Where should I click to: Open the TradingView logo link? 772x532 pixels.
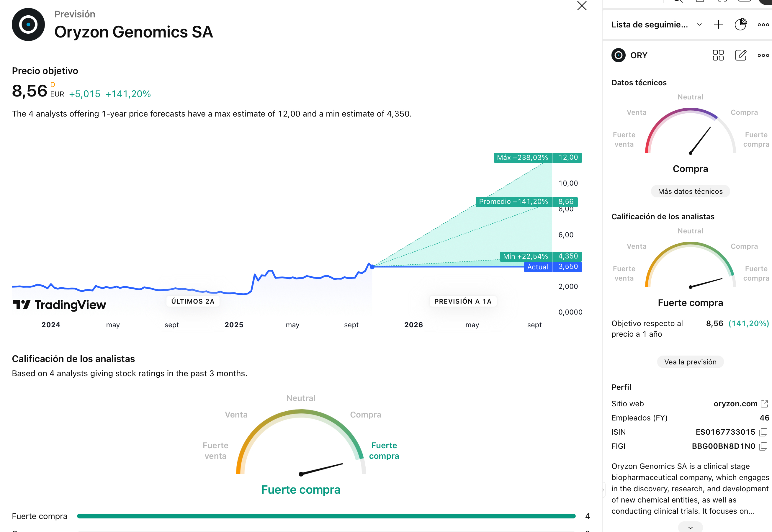click(59, 305)
